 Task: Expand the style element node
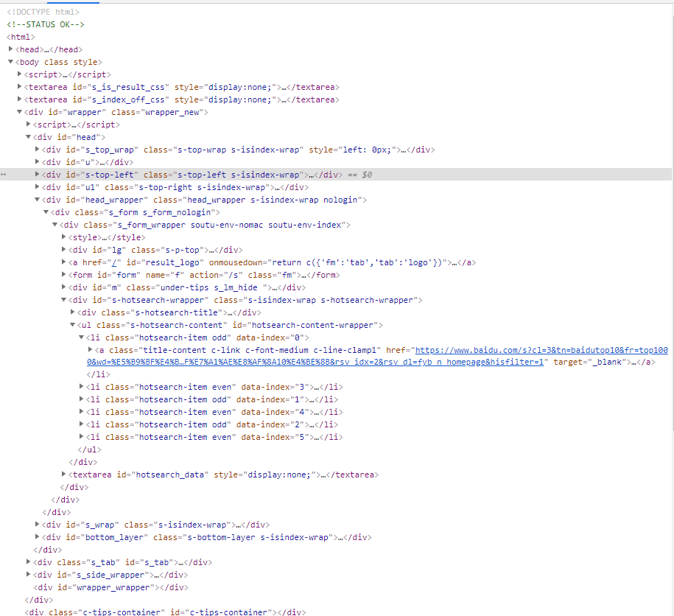coord(63,237)
